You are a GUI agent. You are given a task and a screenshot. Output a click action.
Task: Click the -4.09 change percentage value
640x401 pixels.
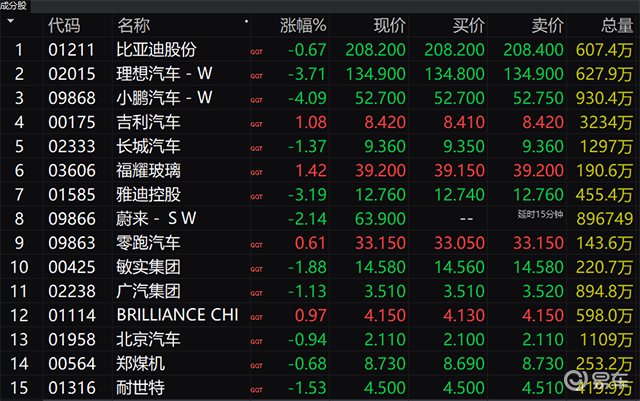click(x=307, y=98)
